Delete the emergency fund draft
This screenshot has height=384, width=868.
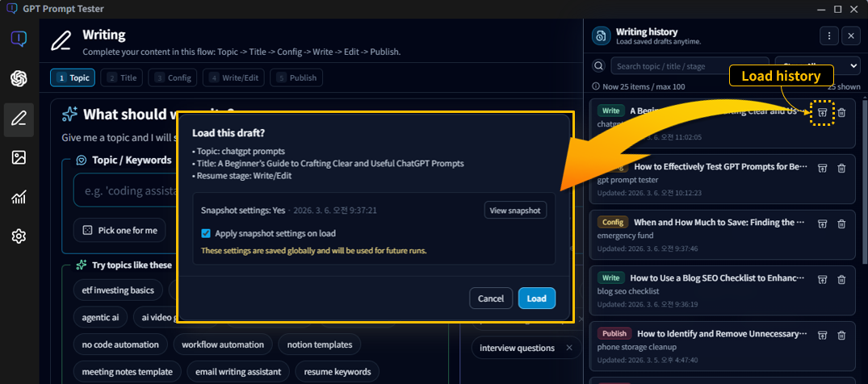click(841, 223)
